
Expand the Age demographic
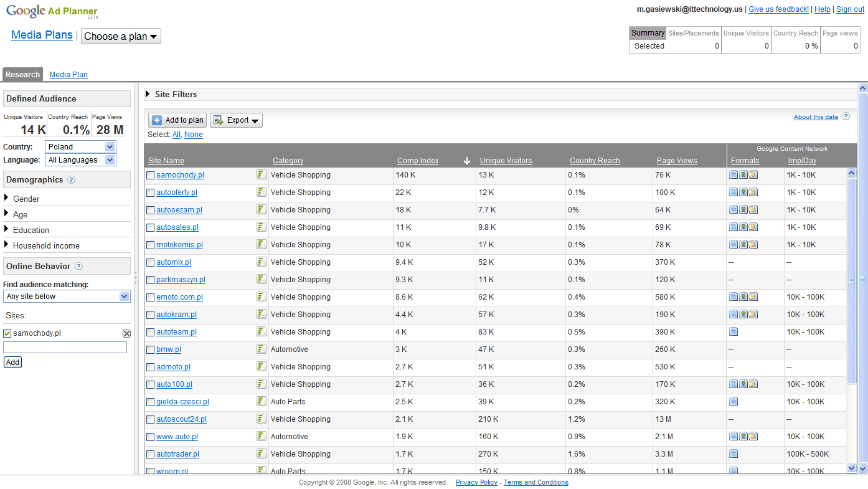point(6,214)
